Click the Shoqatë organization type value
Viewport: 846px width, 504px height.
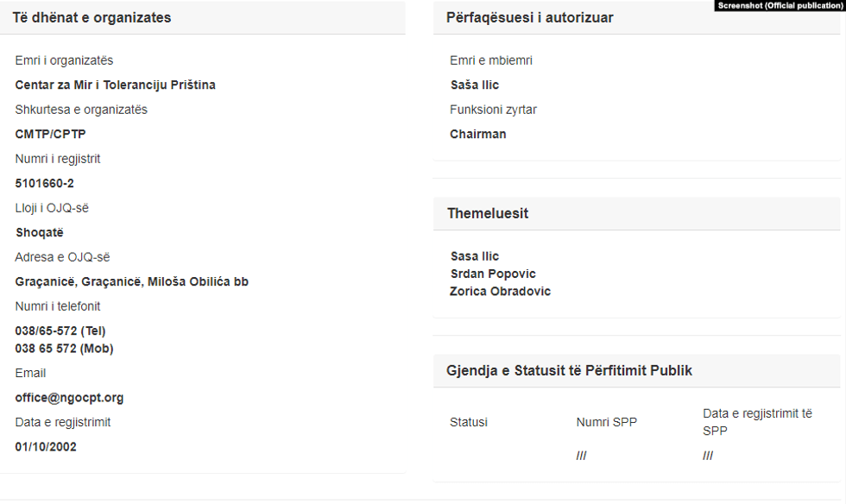40,232
